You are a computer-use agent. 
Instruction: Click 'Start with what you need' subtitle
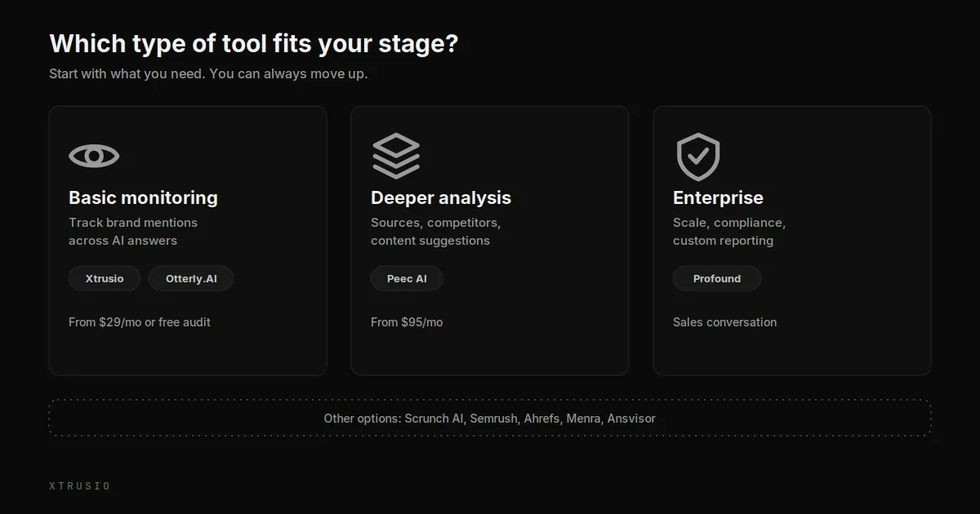tap(208, 74)
